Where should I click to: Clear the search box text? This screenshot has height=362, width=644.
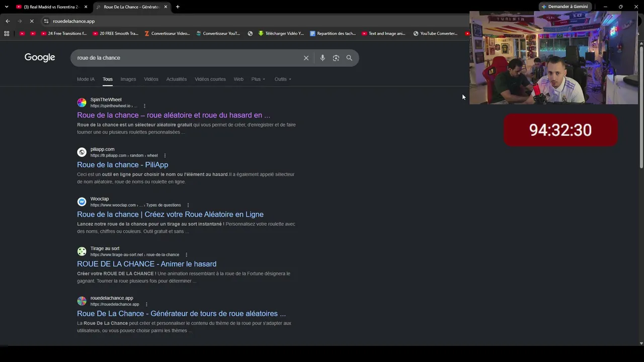(306, 58)
